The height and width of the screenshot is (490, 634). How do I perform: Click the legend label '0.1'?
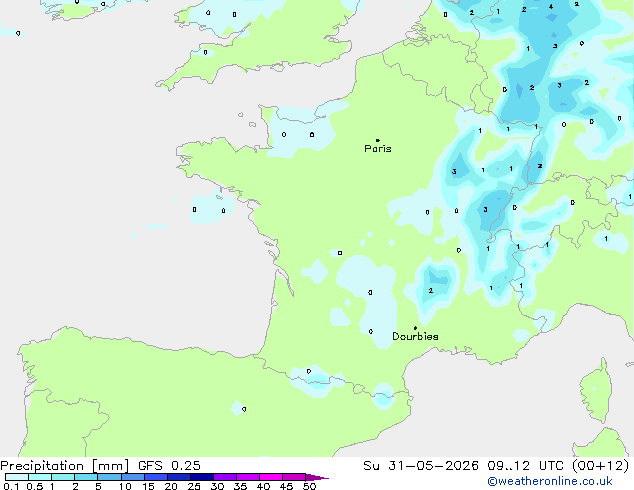point(11,486)
